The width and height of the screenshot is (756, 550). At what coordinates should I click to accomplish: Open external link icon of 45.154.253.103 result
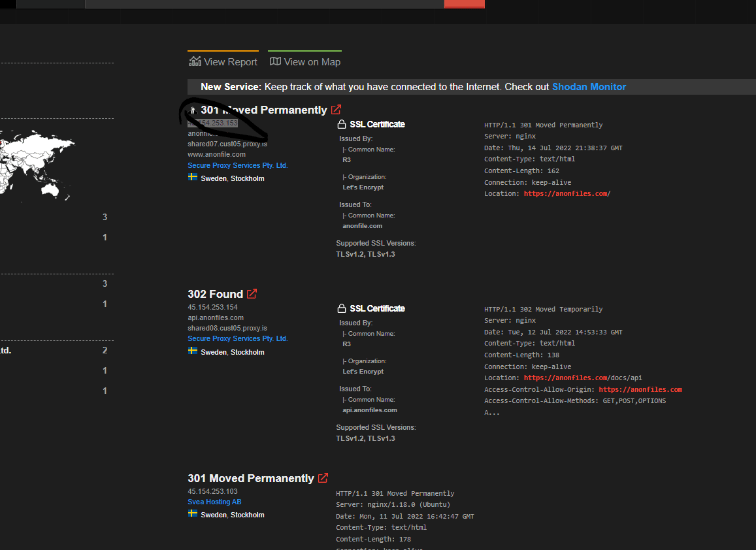[323, 477]
